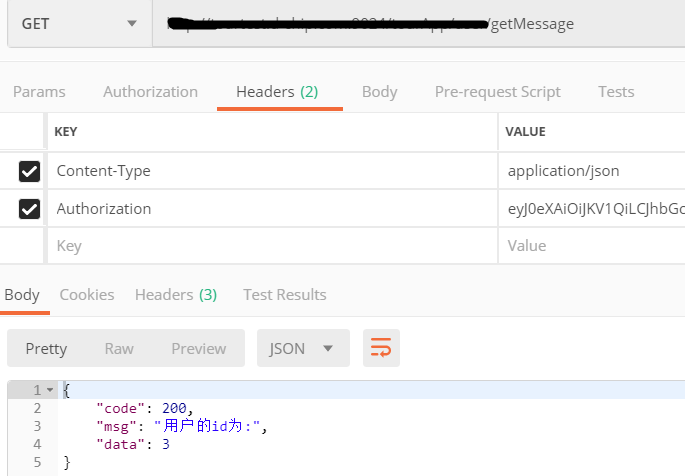Click the Content-Type key cell

tap(272, 171)
